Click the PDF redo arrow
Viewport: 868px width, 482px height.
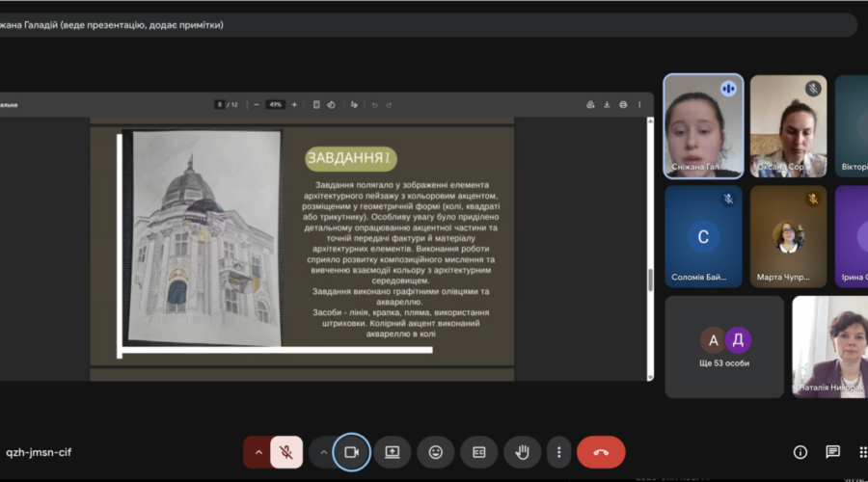(389, 104)
